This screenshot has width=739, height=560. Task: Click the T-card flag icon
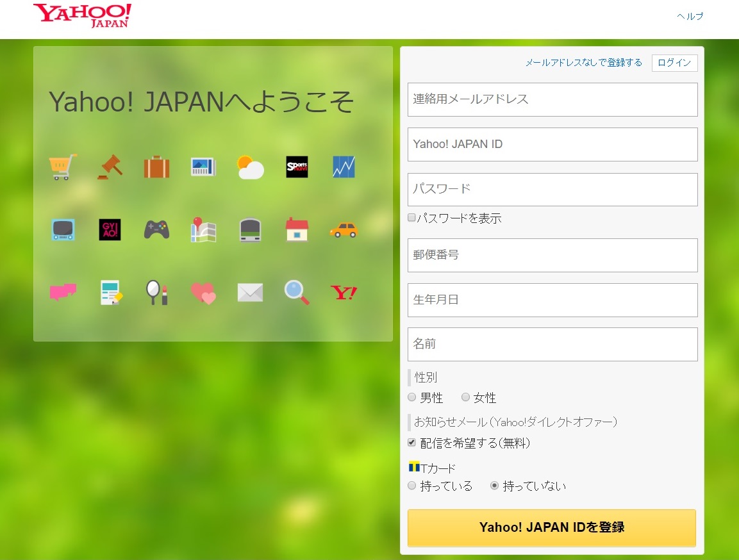coord(414,467)
